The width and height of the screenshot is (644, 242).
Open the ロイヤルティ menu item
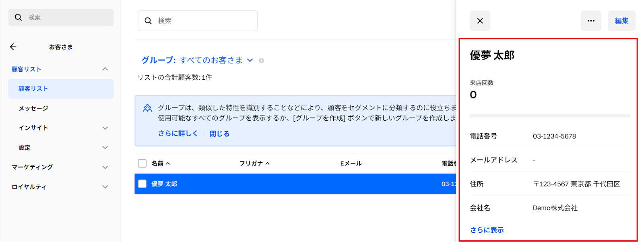coord(29,187)
